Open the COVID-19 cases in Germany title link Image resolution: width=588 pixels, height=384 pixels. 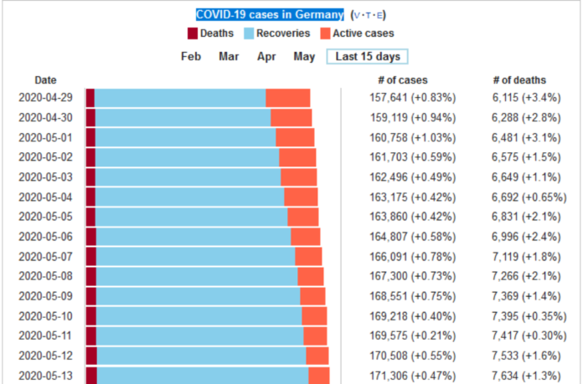(x=270, y=14)
